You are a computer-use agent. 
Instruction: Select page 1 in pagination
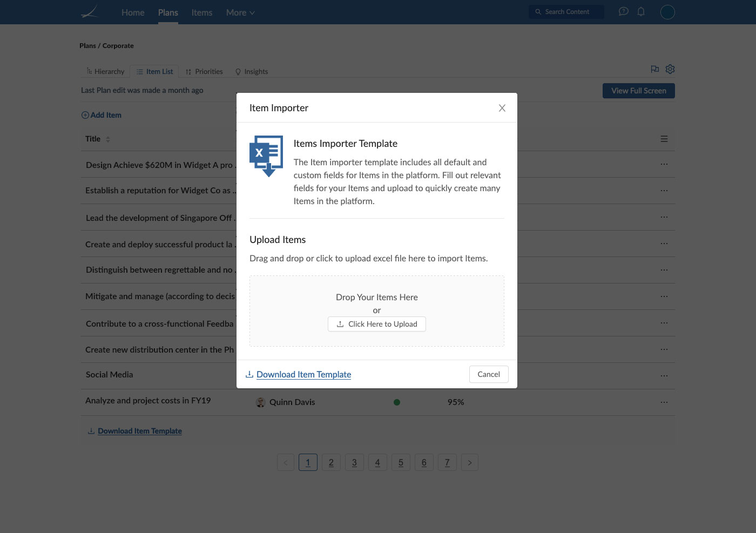point(308,462)
